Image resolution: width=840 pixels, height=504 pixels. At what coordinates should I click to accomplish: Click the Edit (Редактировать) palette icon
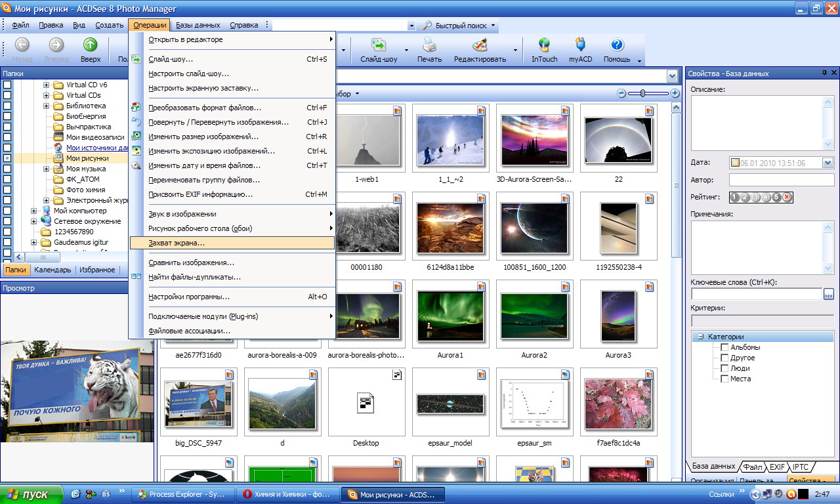(x=480, y=45)
